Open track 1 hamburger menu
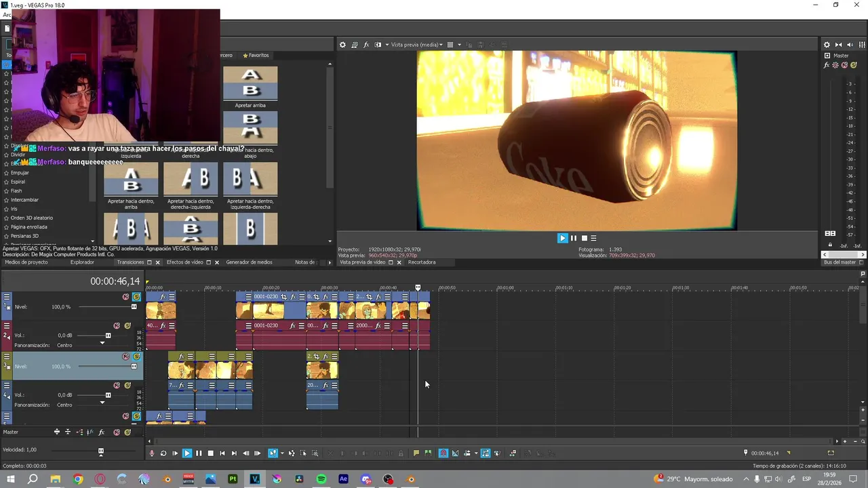The height and width of the screenshot is (488, 868). (7, 297)
